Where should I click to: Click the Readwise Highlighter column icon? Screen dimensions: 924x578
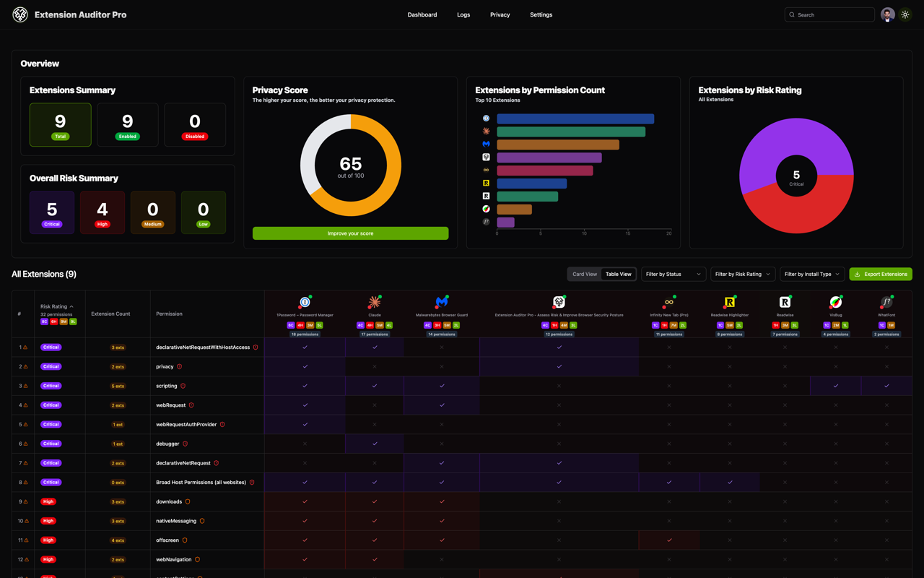(730, 302)
